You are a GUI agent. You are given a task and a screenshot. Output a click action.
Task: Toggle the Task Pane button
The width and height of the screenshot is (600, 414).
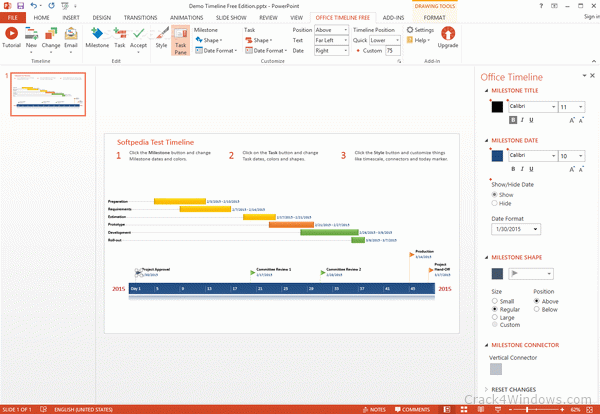[180, 41]
